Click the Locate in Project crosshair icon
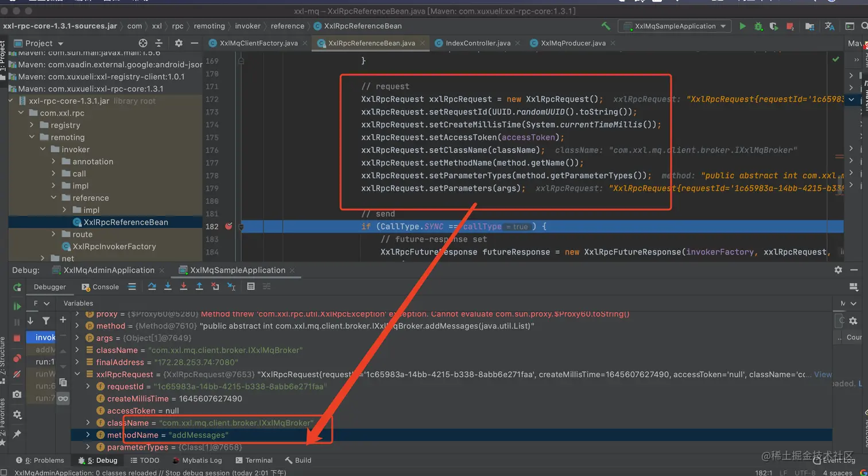 click(143, 43)
